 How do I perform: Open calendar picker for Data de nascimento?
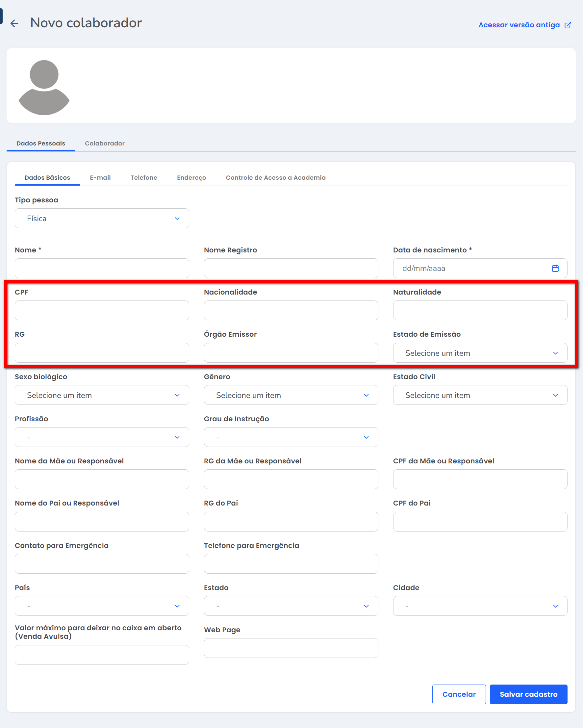tap(555, 268)
